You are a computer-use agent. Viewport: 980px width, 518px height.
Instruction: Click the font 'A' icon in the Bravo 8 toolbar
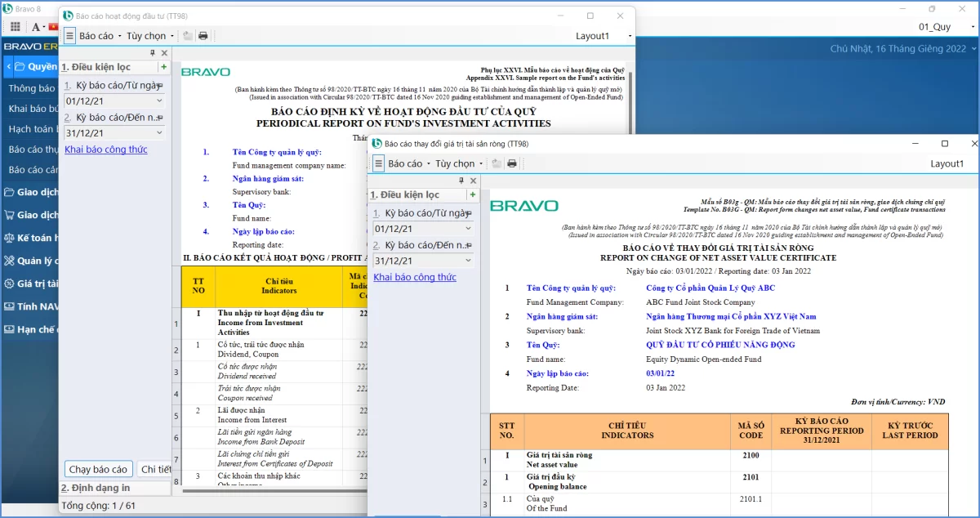click(x=35, y=27)
